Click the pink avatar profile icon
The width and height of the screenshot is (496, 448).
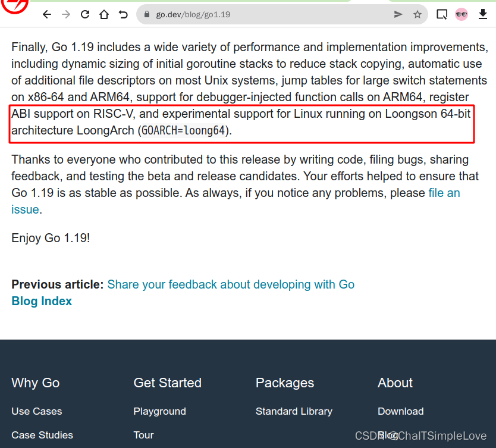(x=461, y=14)
